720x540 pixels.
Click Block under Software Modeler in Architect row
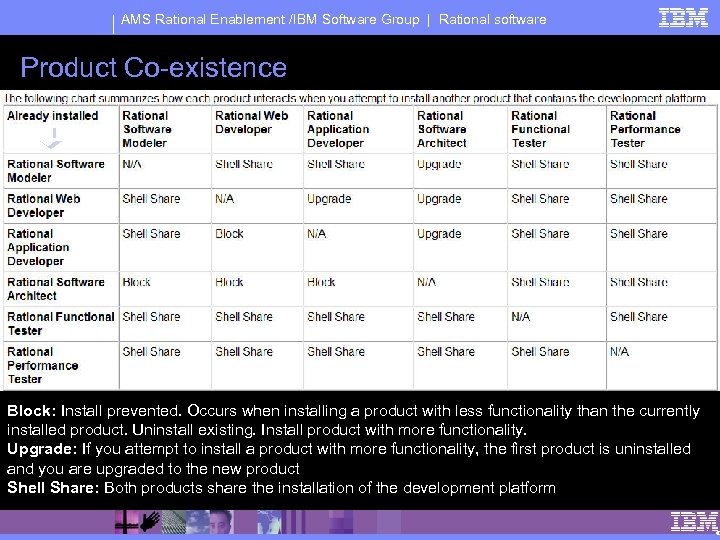[x=136, y=282]
